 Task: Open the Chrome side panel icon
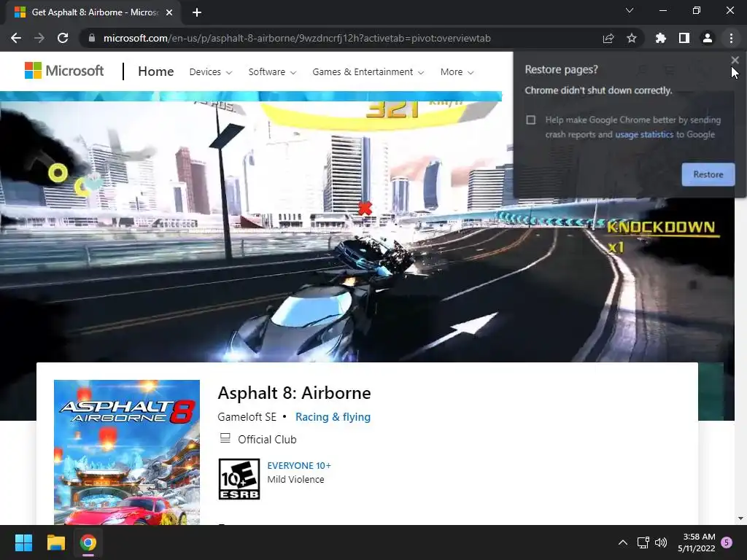pyautogui.click(x=684, y=38)
